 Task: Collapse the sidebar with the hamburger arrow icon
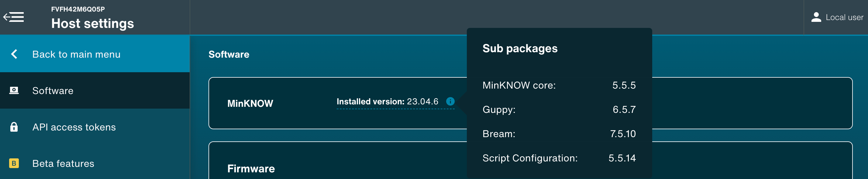click(x=13, y=17)
